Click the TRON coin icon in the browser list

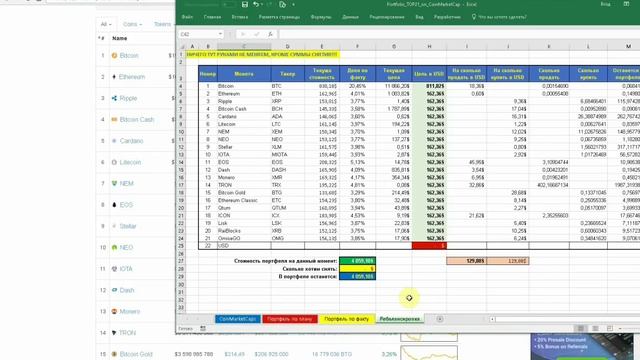point(114,333)
